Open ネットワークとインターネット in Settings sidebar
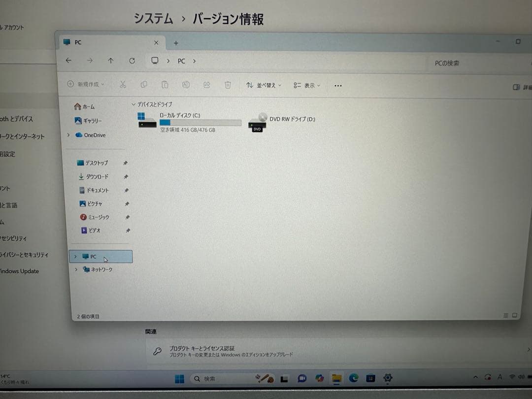 [22, 136]
